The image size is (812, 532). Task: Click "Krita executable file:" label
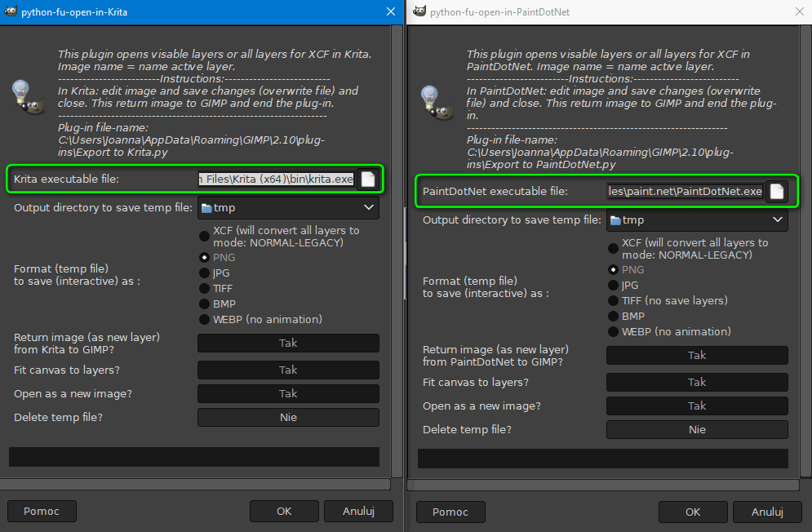pyautogui.click(x=66, y=180)
